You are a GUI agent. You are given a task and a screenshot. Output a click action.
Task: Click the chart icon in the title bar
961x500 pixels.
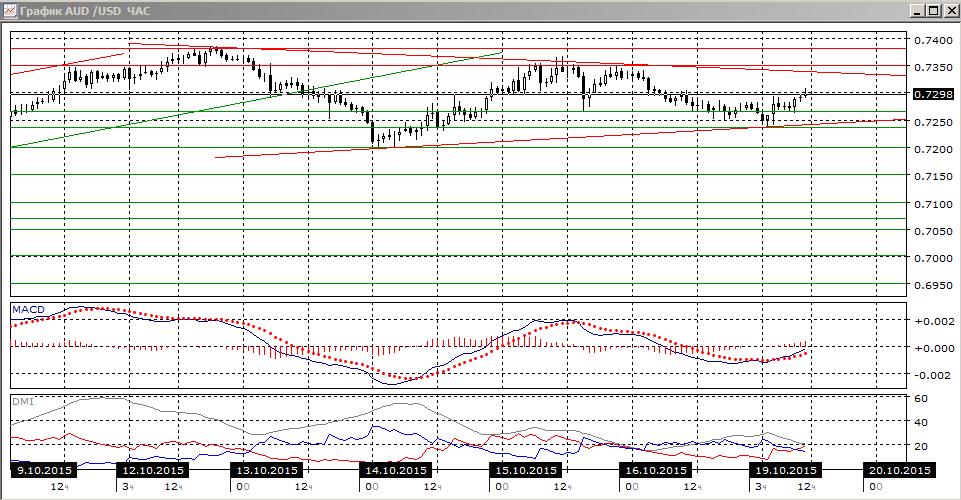pos(10,10)
